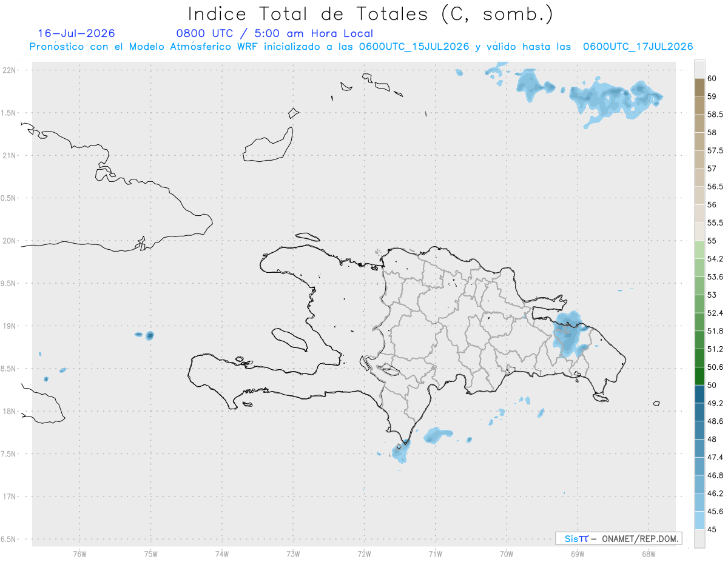Click the latitude label "18N"
728x562 pixels.
(10, 411)
